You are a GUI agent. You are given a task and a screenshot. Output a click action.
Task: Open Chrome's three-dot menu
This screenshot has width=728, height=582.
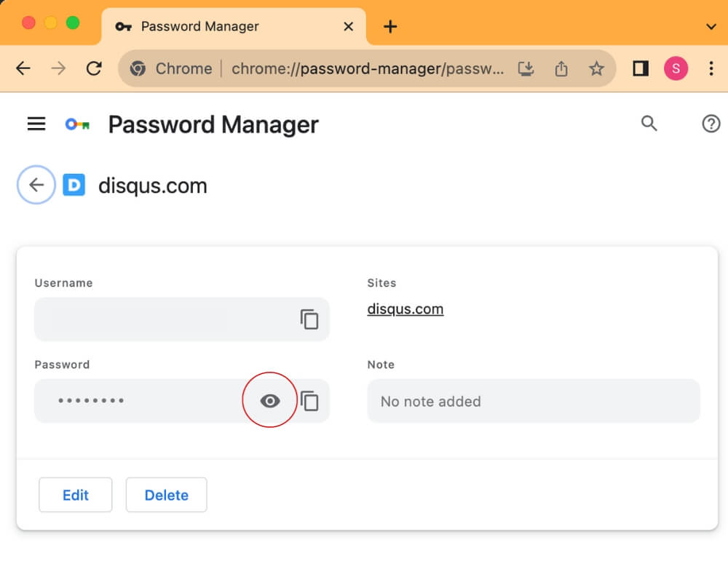711,68
